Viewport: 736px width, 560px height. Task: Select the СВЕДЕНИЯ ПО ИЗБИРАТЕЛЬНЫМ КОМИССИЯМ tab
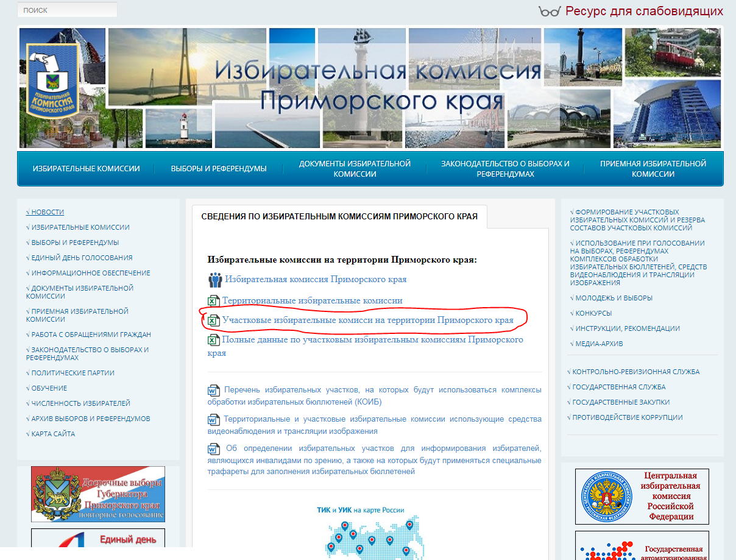339,216
